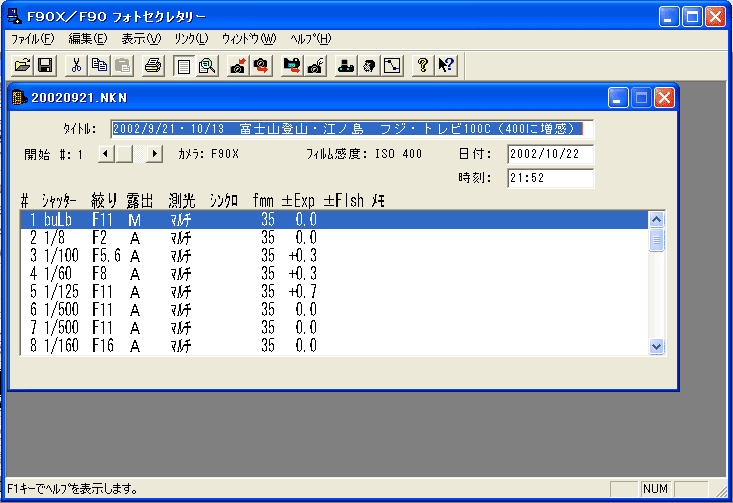The width and height of the screenshot is (733, 503).
Task: Minimize the 20020921.NKN child window
Action: point(618,98)
